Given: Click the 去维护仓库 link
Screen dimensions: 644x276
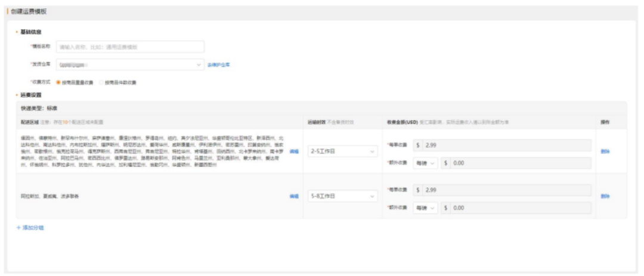Looking at the screenshot, I should 219,64.
